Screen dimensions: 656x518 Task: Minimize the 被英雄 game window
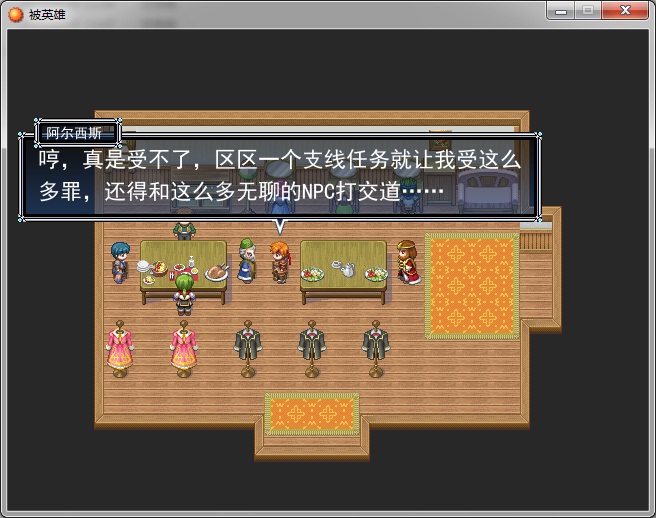(x=561, y=10)
